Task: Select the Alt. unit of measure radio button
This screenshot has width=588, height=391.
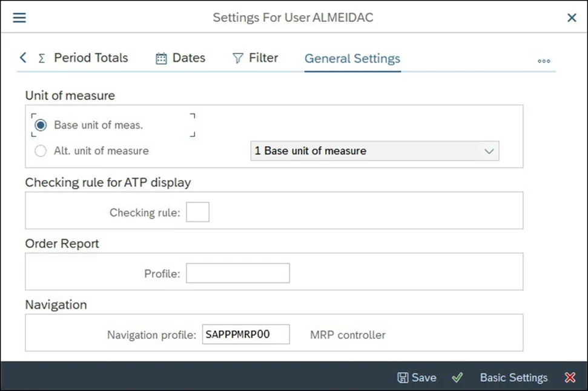Action: click(41, 151)
